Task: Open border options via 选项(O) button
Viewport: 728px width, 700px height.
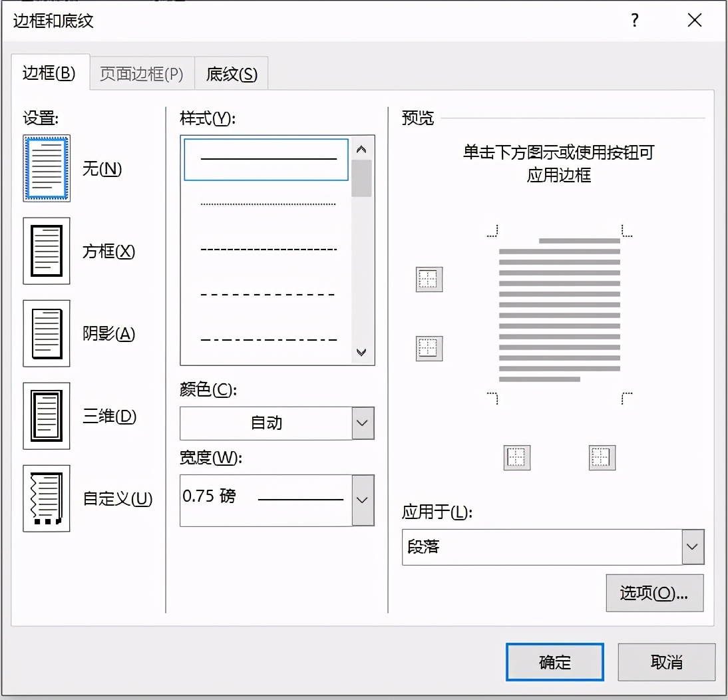Action: (654, 592)
